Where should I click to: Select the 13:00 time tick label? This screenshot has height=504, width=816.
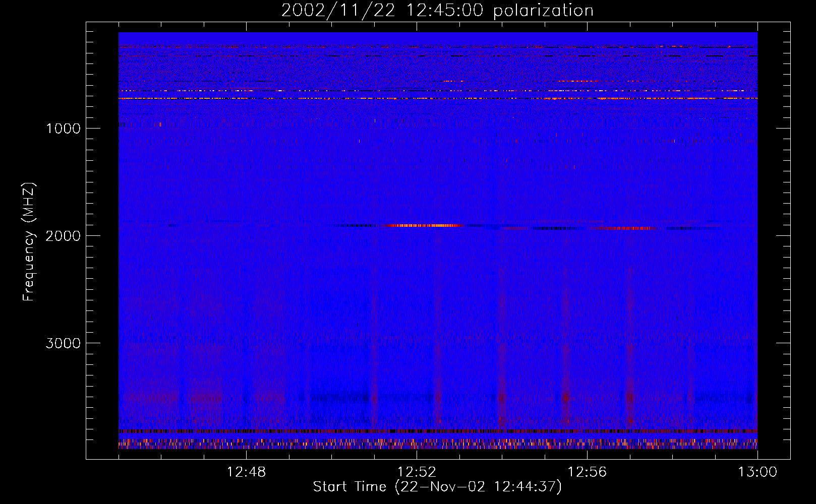[x=757, y=472]
